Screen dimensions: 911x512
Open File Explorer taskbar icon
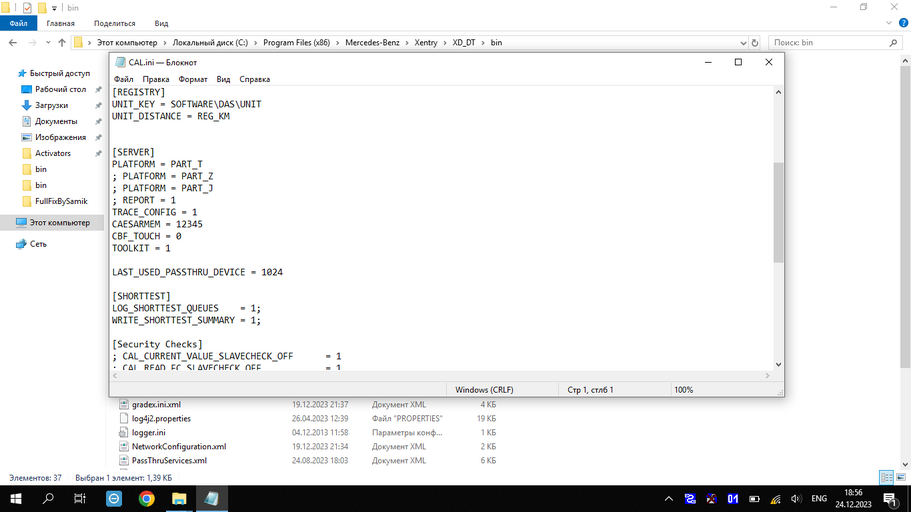pos(179,499)
